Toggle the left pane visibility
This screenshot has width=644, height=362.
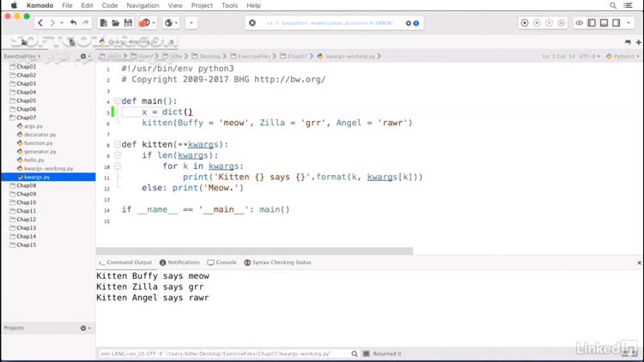(x=592, y=23)
